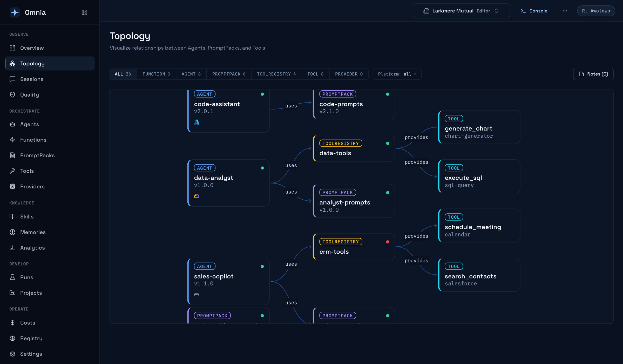623x364 pixels.
Task: Select the execute_sql tool node
Action: click(x=479, y=176)
